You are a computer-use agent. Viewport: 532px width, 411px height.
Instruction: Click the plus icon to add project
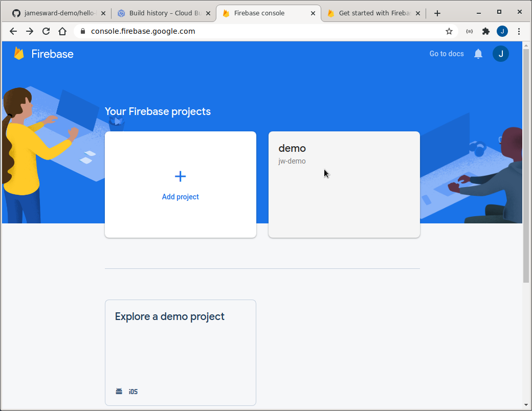point(180,176)
